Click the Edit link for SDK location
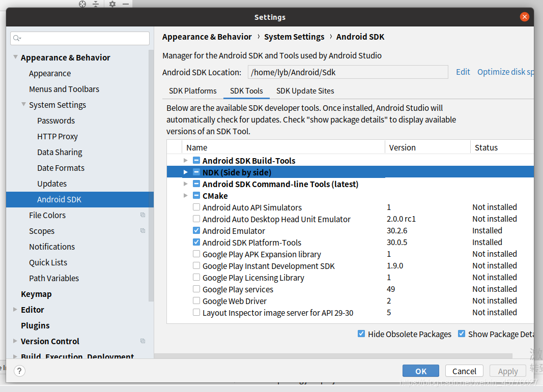The image size is (543, 392). click(463, 72)
